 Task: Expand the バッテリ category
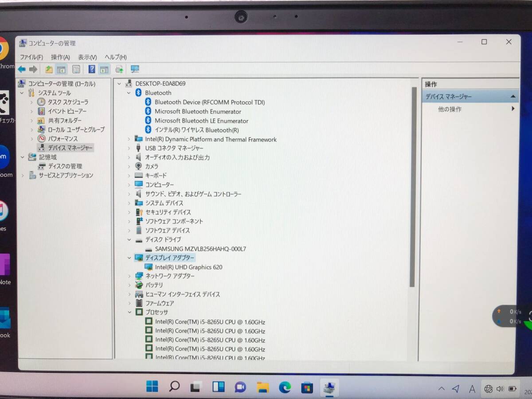129,285
